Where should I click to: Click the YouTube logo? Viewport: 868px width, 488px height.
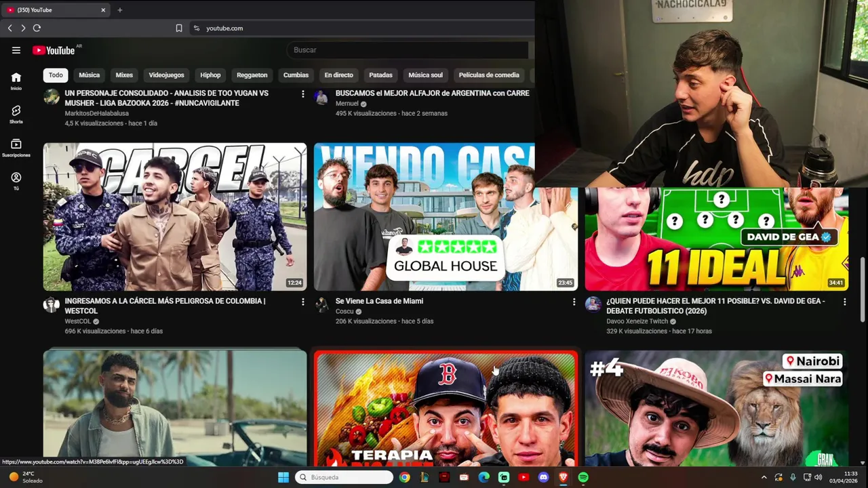pyautogui.click(x=54, y=50)
